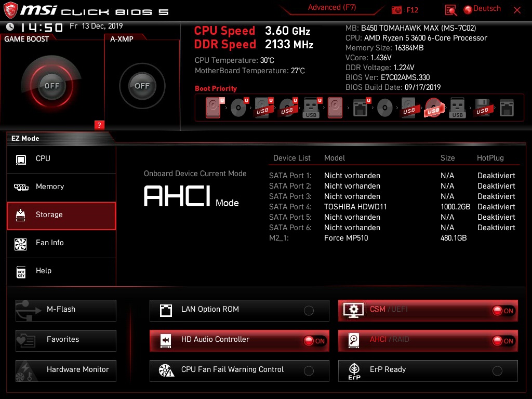532x399 pixels.
Task: Click the HotPlug column header
Action: (x=490, y=158)
